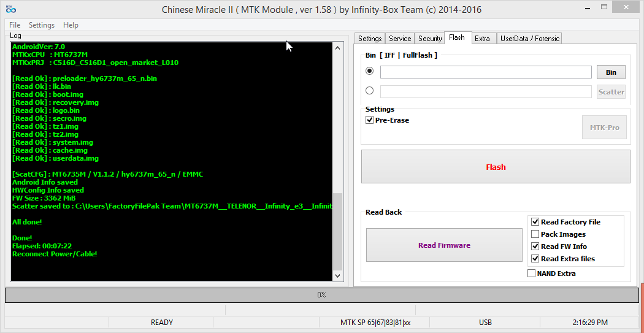
Task: Click the Elapsed: 00:07:22 log line
Action: point(42,246)
